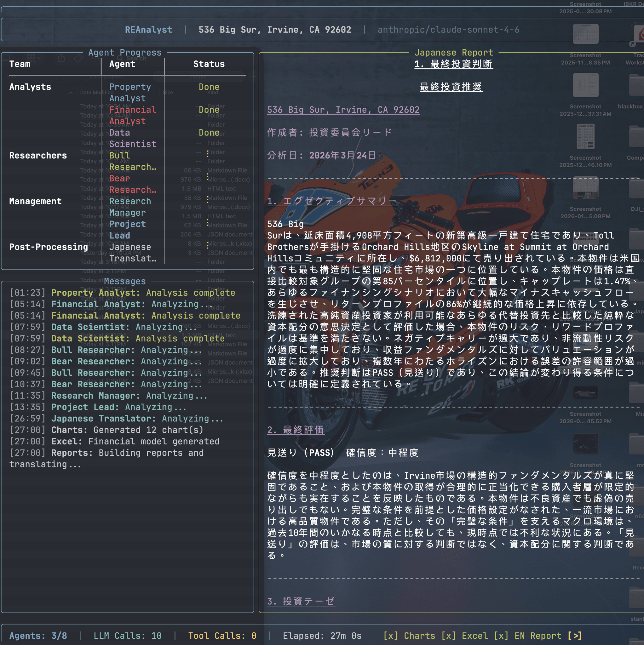Click the 2. 最終評価 section heading

point(295,430)
